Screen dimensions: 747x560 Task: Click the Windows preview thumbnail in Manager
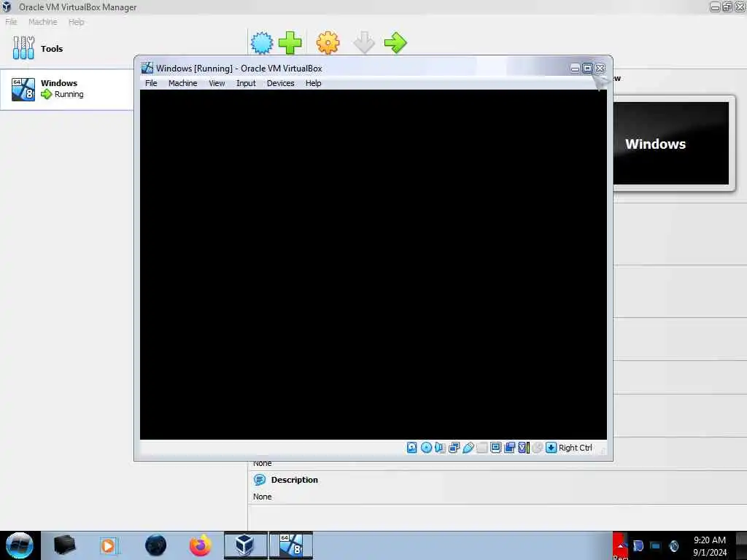[671, 144]
